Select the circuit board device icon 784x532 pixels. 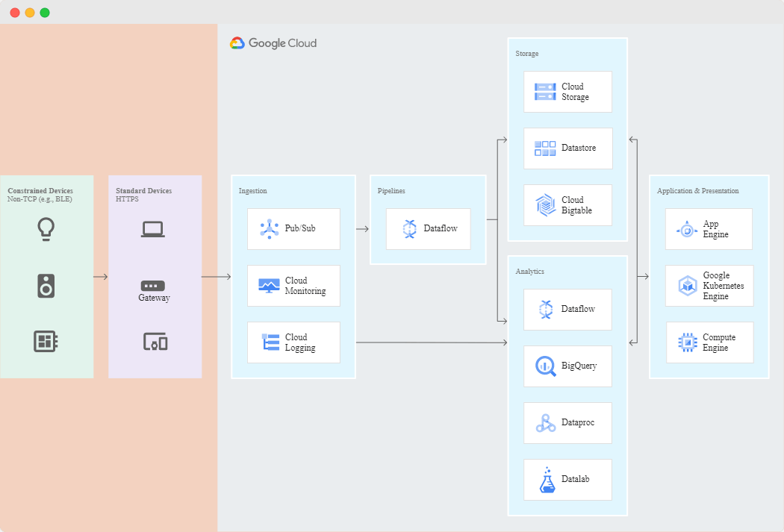coord(46,342)
